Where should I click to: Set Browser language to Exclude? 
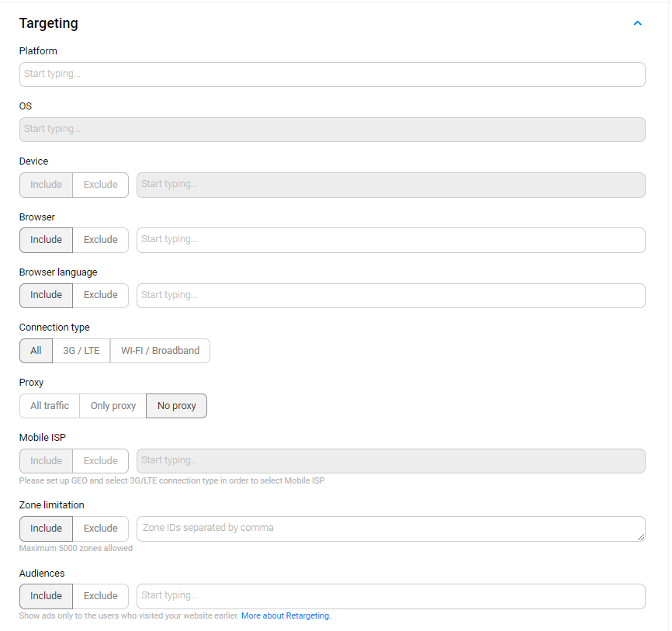(x=101, y=295)
